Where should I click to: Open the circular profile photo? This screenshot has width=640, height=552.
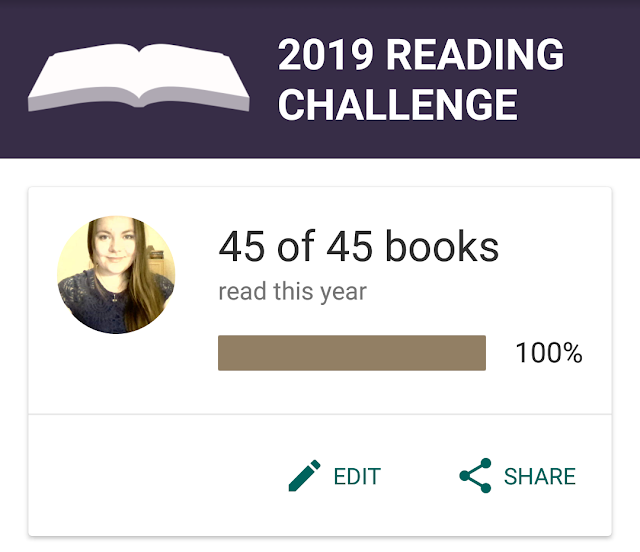[x=116, y=275]
